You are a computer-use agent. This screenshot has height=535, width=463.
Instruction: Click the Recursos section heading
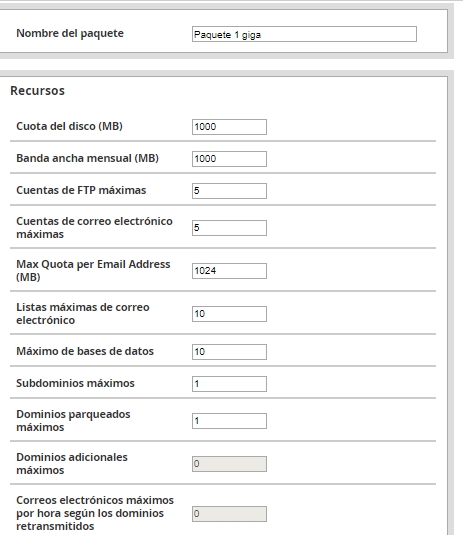tap(38, 91)
